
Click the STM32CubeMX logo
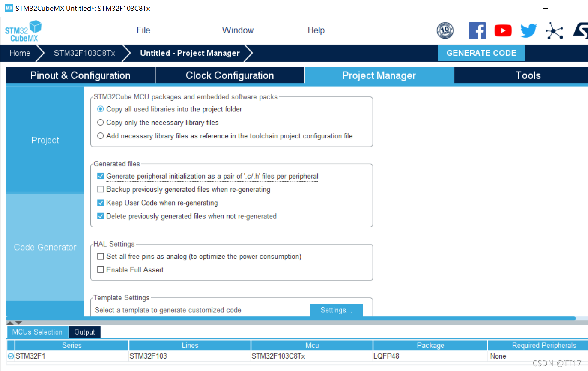click(x=23, y=31)
